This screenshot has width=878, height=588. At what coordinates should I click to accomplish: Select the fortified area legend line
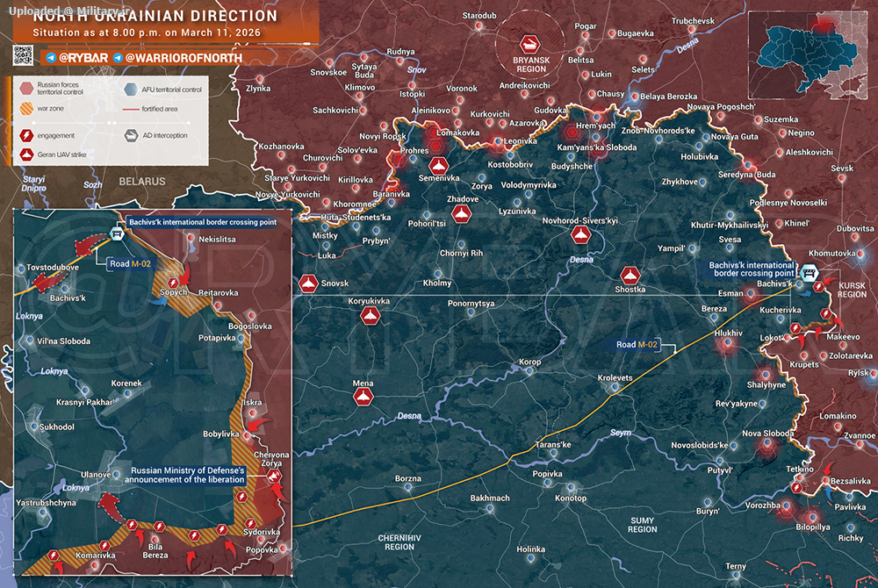[131, 109]
